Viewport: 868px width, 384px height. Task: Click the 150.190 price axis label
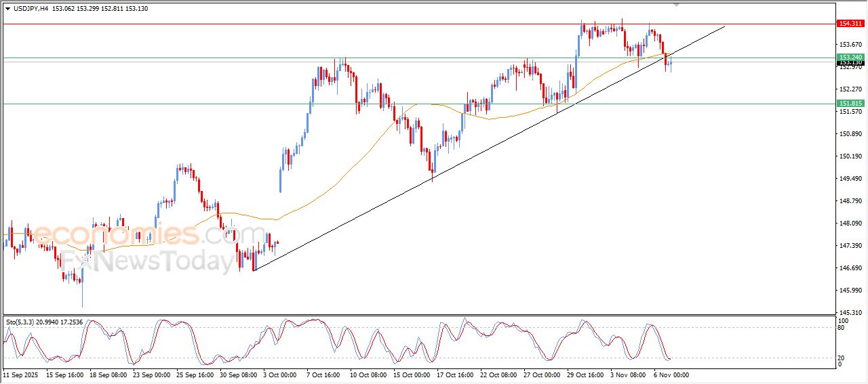[x=850, y=156]
